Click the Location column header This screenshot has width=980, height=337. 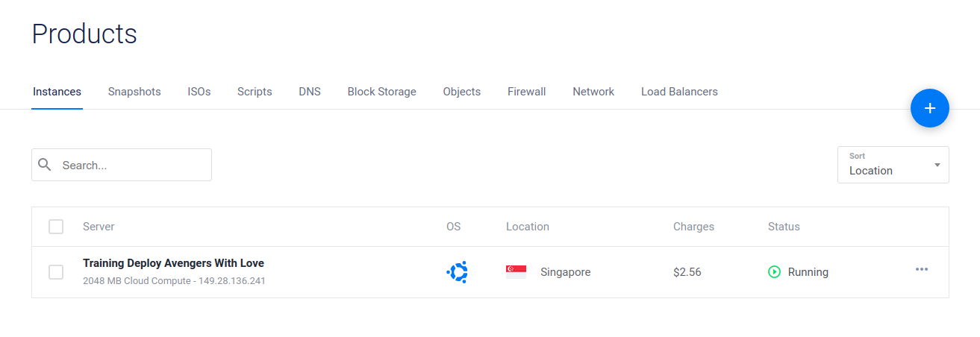coord(527,227)
